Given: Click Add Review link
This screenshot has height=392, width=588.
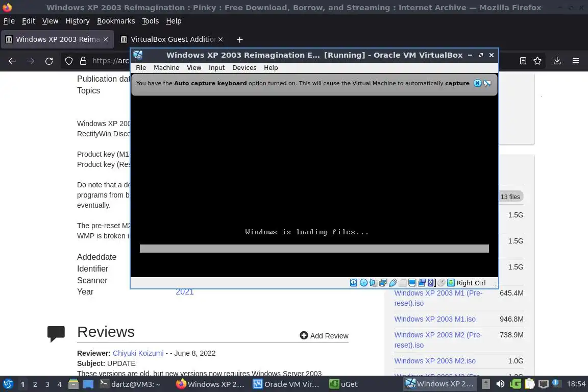Looking at the screenshot, I should pyautogui.click(x=324, y=336).
